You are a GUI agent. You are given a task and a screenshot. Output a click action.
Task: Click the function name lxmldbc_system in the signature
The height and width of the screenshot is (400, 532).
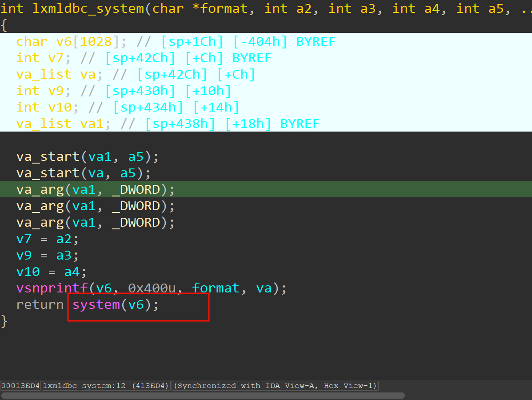[x=88, y=8]
